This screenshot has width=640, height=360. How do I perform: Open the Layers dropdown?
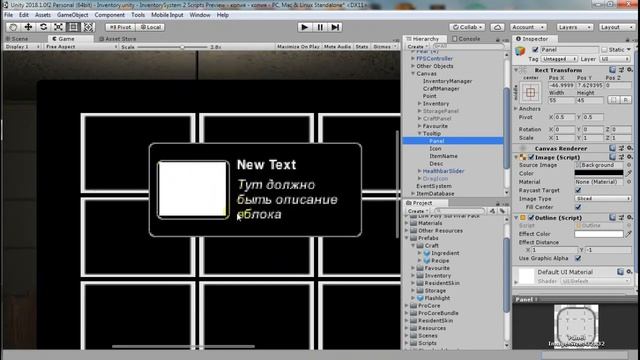coord(575,27)
